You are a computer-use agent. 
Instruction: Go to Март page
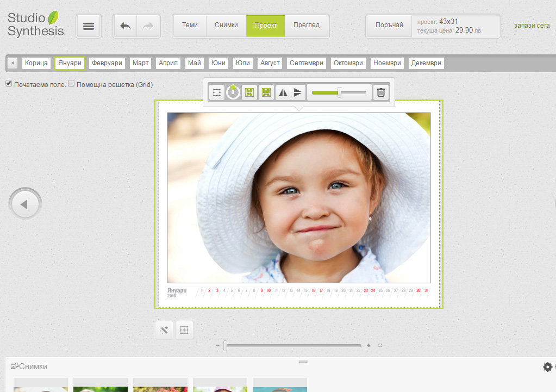140,63
